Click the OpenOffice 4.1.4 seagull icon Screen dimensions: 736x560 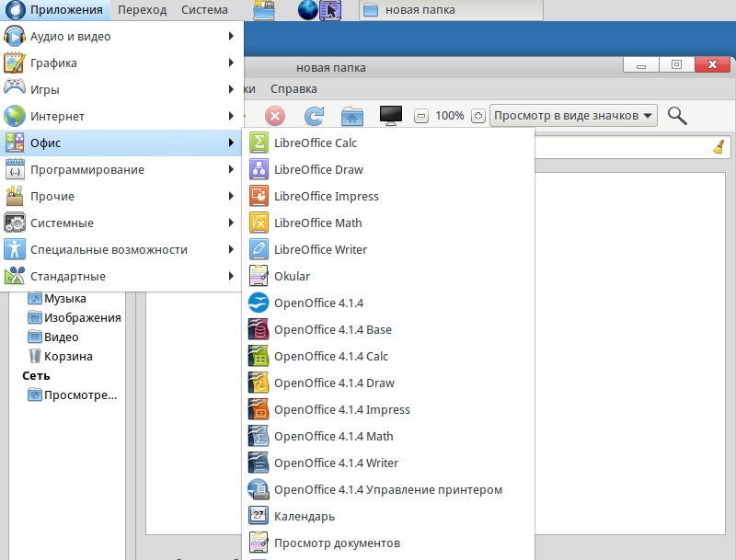259,303
